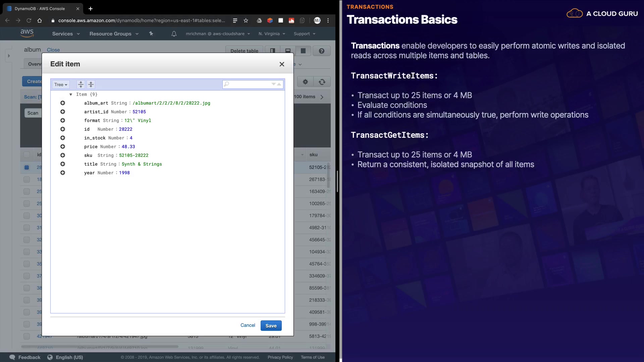Bookmark page with the star icon
Screen dimensions: 644x362
pos(246,20)
